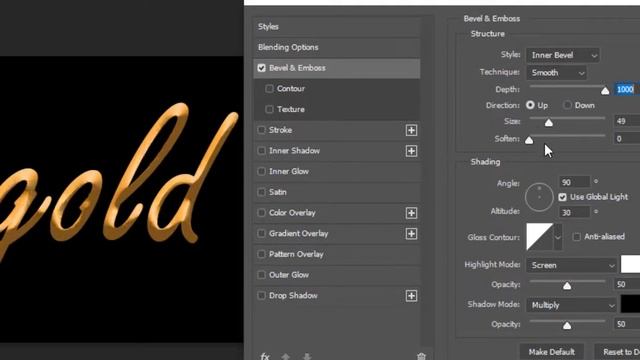Open the white highlight color swatch

pos(630,264)
